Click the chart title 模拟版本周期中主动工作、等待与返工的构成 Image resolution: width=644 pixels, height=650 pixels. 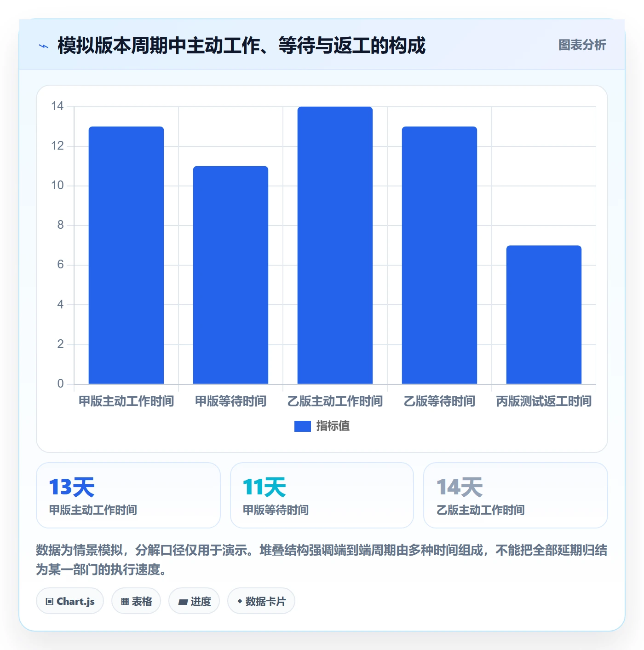[241, 46]
